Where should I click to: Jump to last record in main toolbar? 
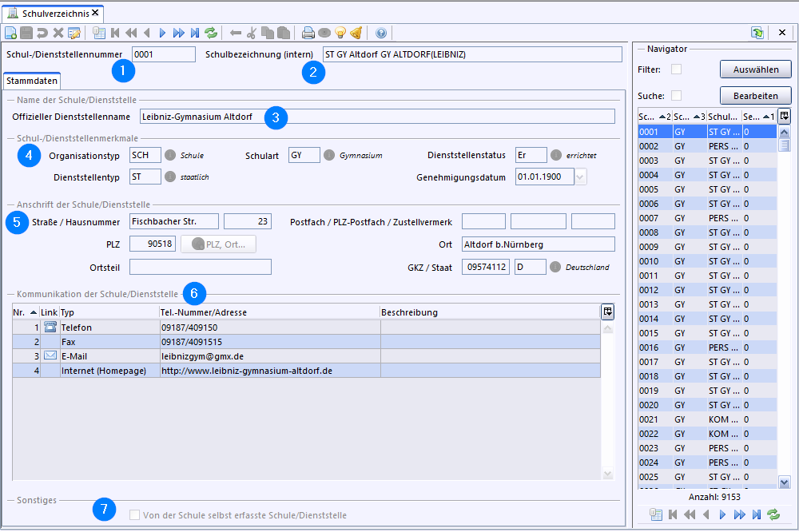(195, 33)
